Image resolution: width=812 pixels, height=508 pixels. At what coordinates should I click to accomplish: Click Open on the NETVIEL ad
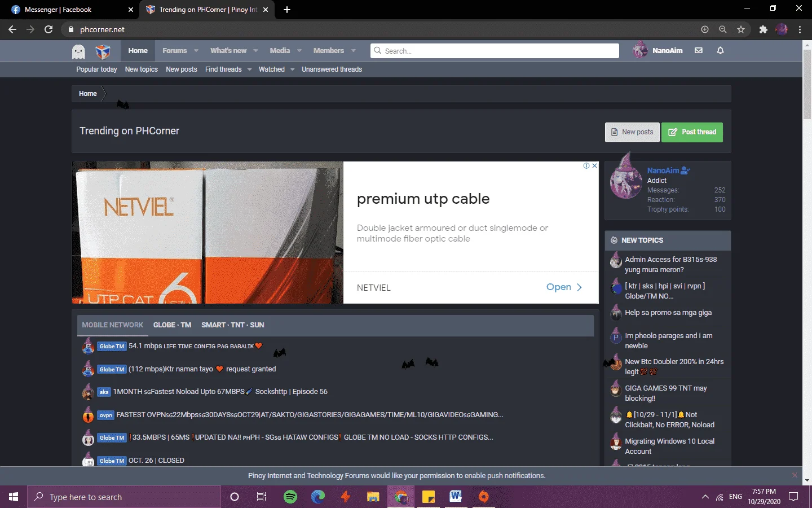point(564,287)
